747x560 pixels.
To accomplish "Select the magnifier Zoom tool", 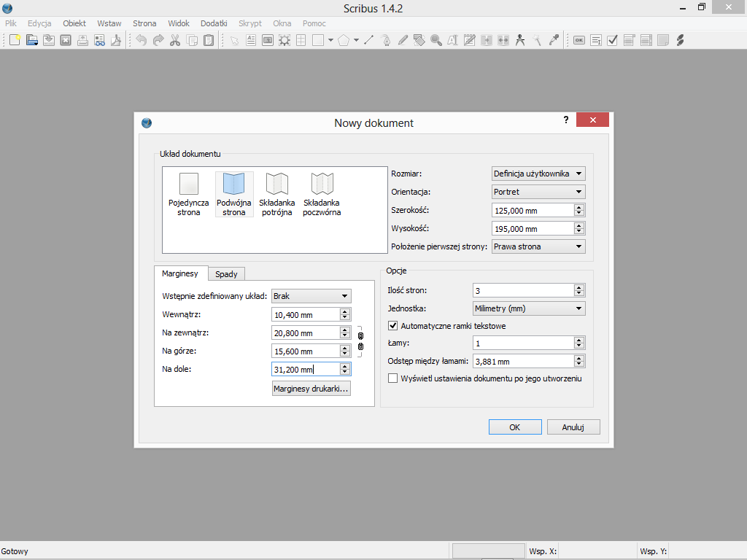I will (x=436, y=40).
